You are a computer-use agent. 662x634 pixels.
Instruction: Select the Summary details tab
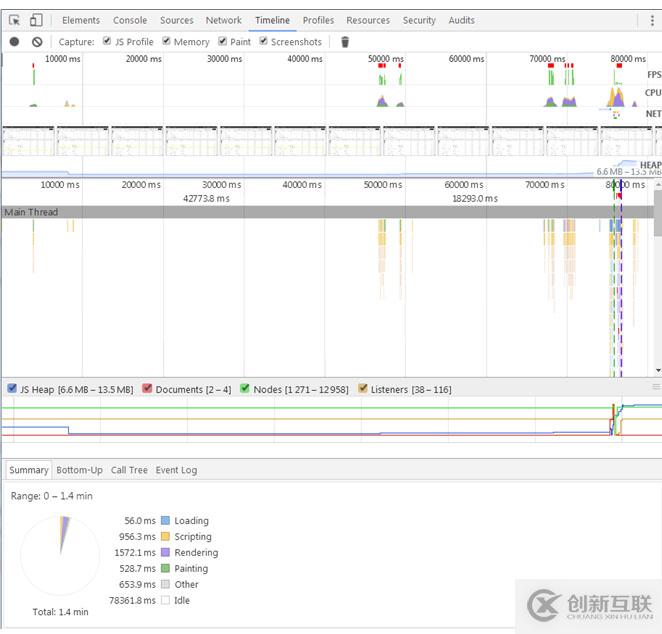29,470
